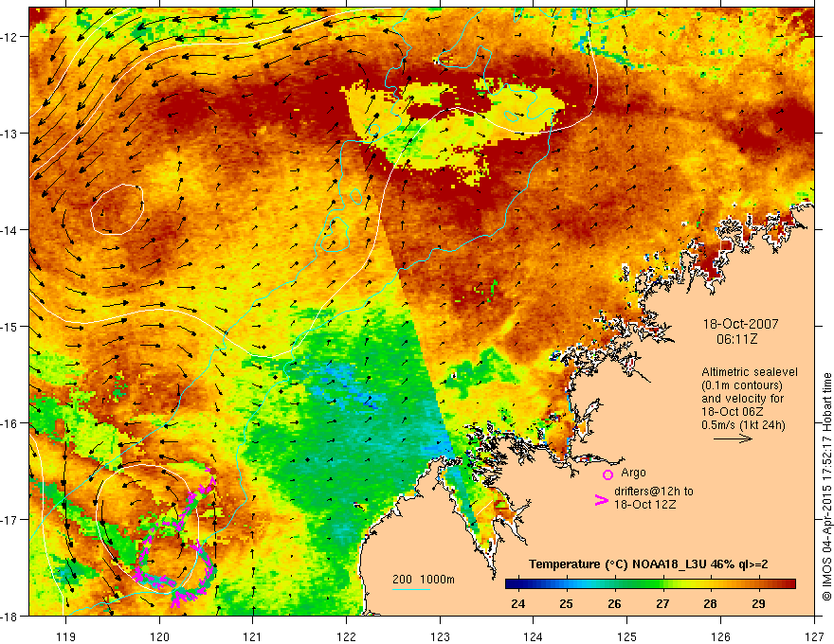The width and height of the screenshot is (834, 644).
Task: Click the latitude axis label -12
Action: click(9, 36)
